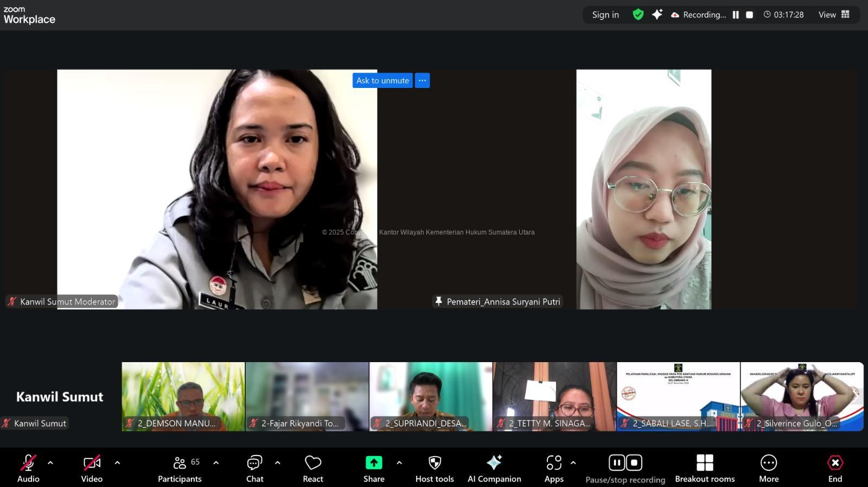Open the More options menu
Viewport: 868px width, 487px height.
(769, 469)
